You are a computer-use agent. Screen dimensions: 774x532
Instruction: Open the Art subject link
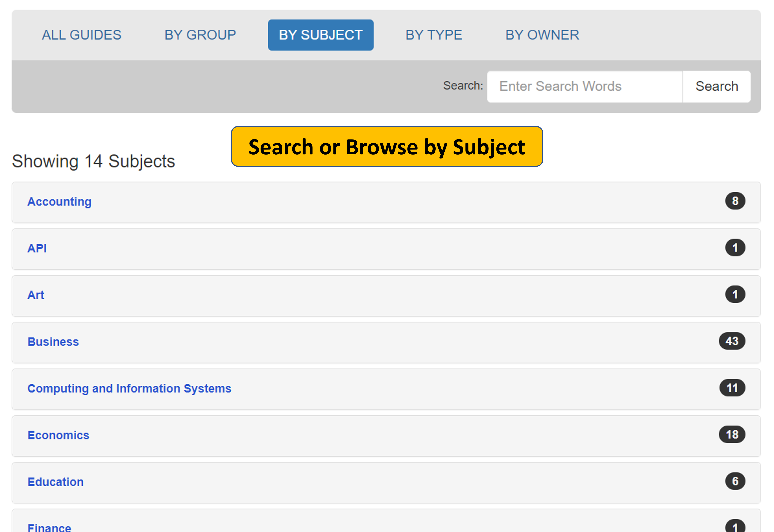(x=36, y=295)
